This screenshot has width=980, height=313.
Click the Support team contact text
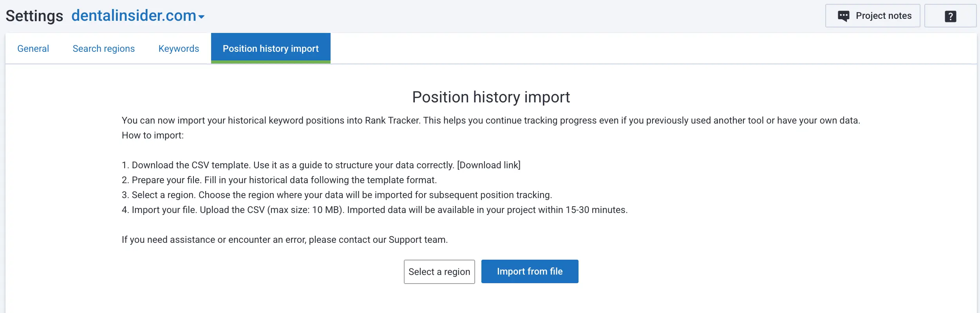click(x=416, y=239)
